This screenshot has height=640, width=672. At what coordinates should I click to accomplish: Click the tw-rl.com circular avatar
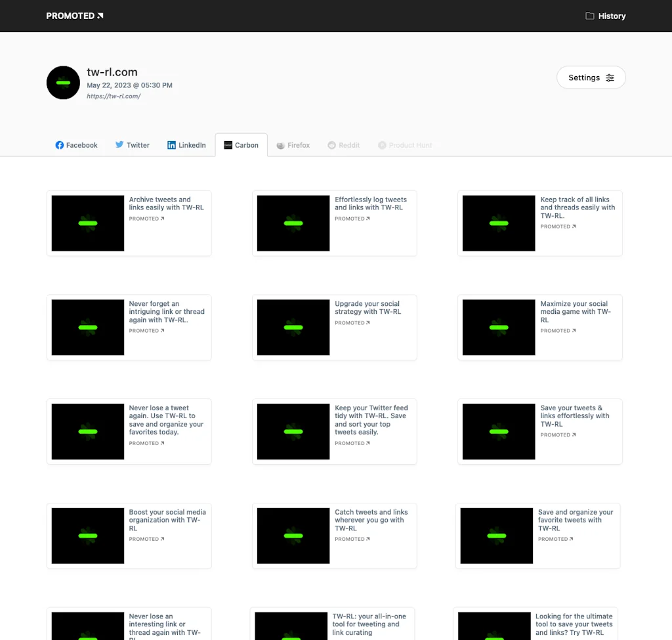[63, 83]
